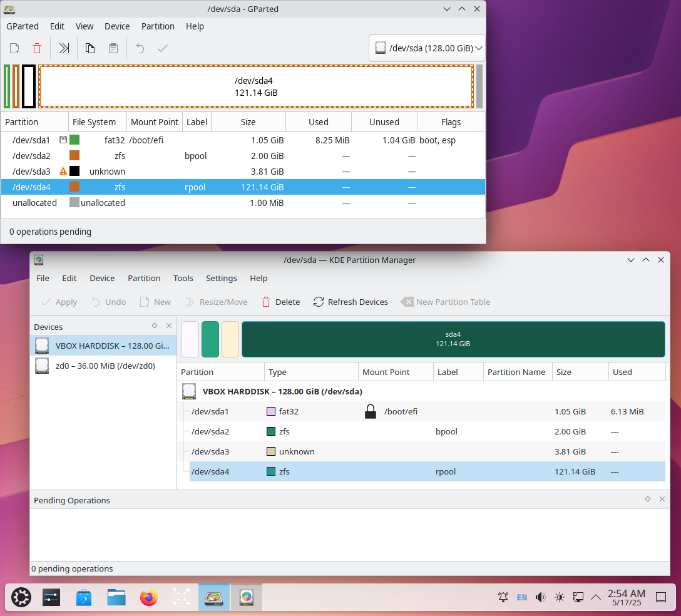Float the Devices panel with its diamond icon
The image size is (681, 616).
[x=155, y=326]
